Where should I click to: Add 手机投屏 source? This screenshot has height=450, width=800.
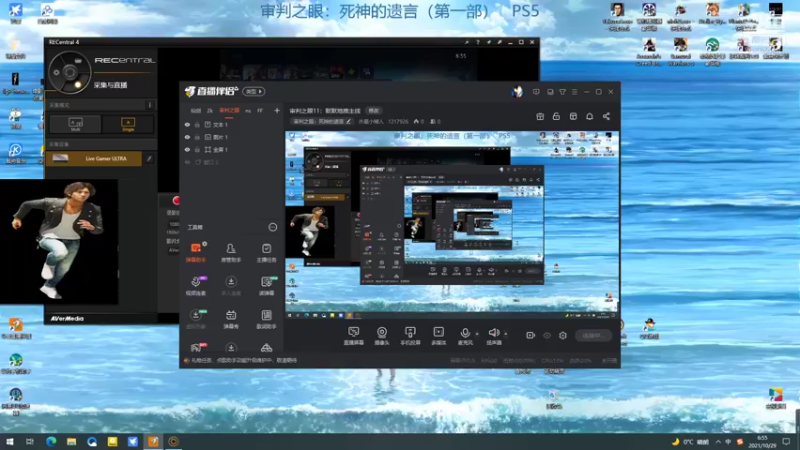click(410, 336)
